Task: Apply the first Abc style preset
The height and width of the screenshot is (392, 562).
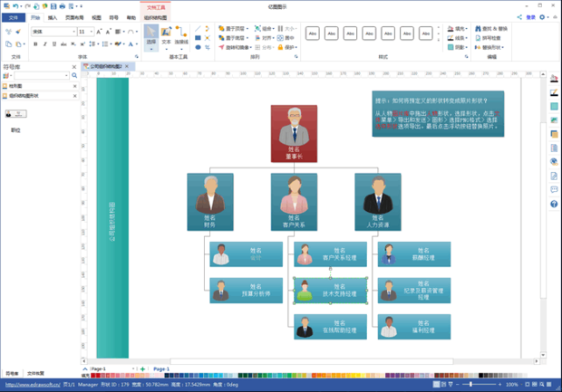Action: 313,33
